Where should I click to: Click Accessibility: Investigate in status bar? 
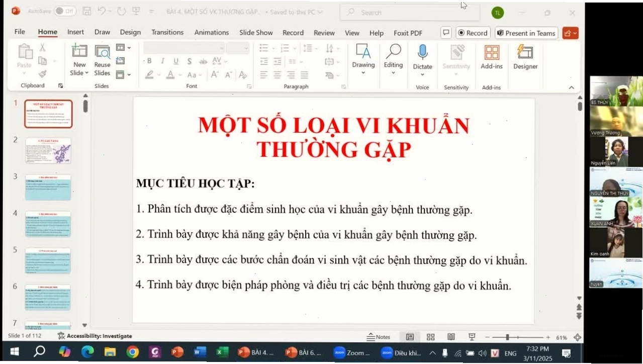[95, 336]
